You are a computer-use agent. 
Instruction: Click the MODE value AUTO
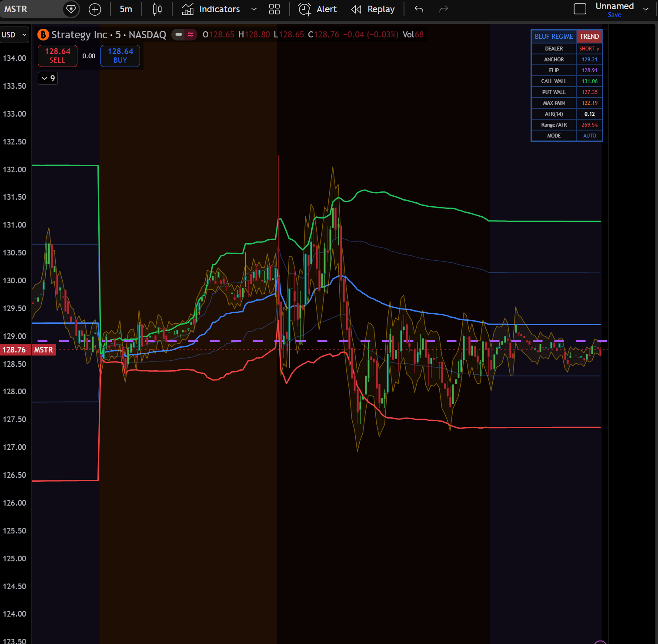[589, 136]
